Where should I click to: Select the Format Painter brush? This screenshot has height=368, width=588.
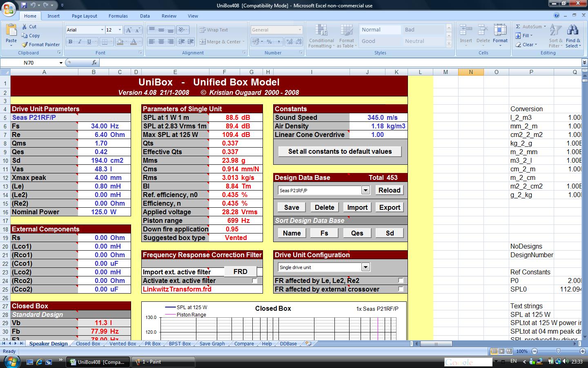(x=24, y=45)
